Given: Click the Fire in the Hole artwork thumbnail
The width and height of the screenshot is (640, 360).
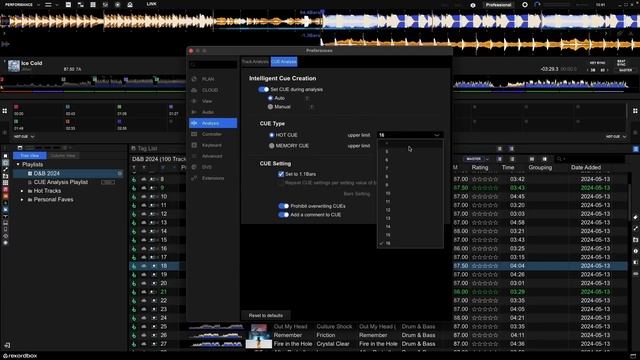Looking at the screenshot, I should tap(259, 344).
